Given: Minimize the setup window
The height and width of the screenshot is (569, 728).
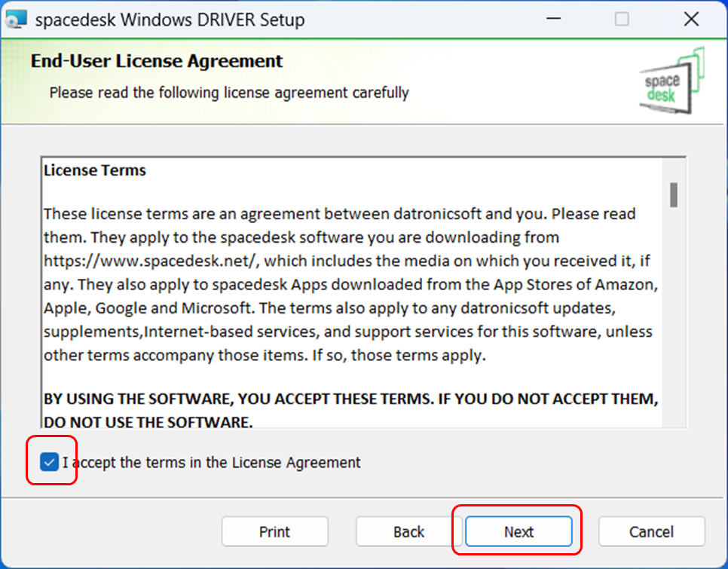Looking at the screenshot, I should tap(553, 19).
